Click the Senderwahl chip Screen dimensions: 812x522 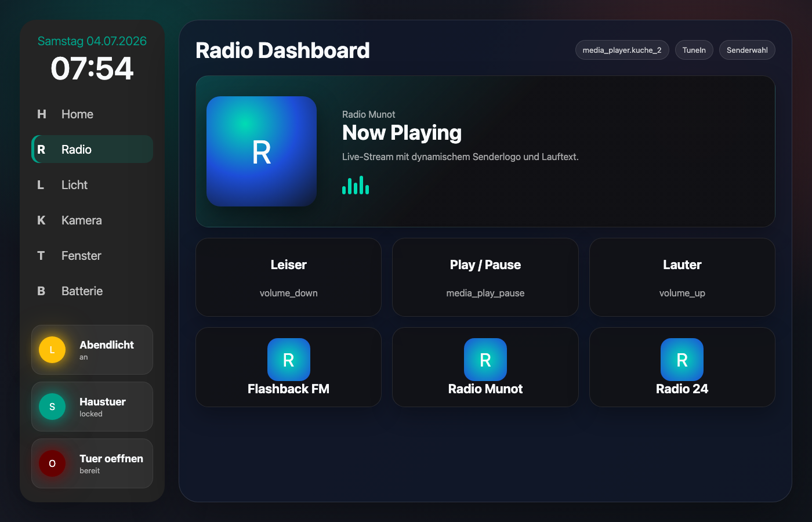pyautogui.click(x=747, y=50)
